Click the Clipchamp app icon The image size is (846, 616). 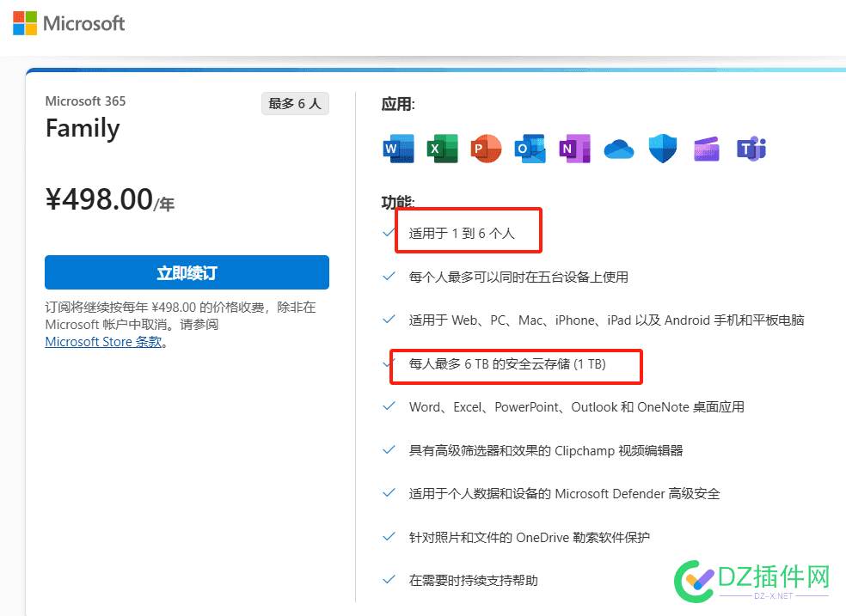[707, 149]
